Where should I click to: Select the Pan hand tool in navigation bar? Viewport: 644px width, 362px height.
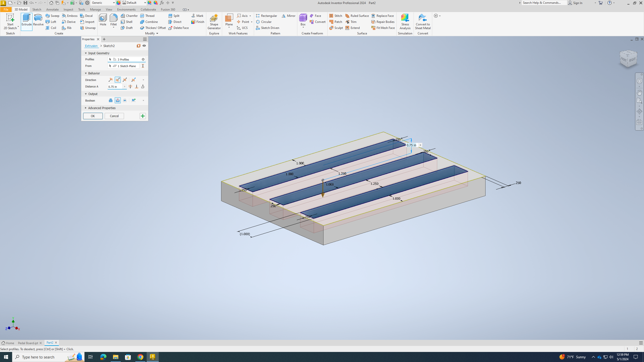pos(639,93)
